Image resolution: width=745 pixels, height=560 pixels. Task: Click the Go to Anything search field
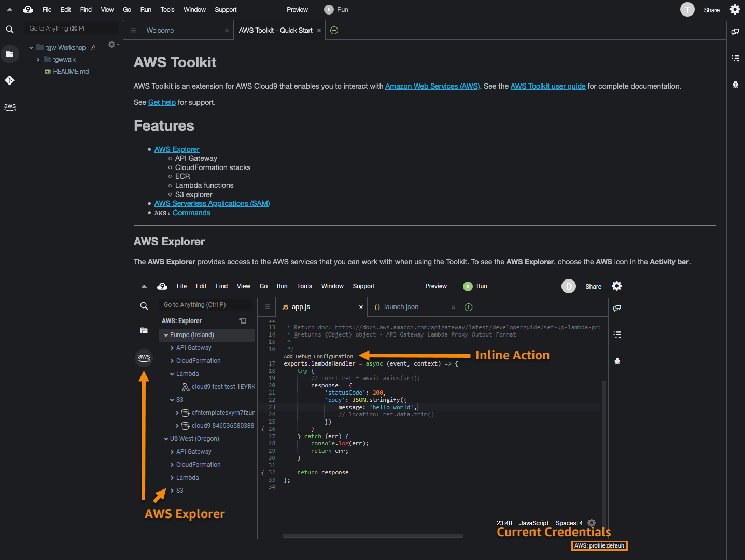(71, 29)
